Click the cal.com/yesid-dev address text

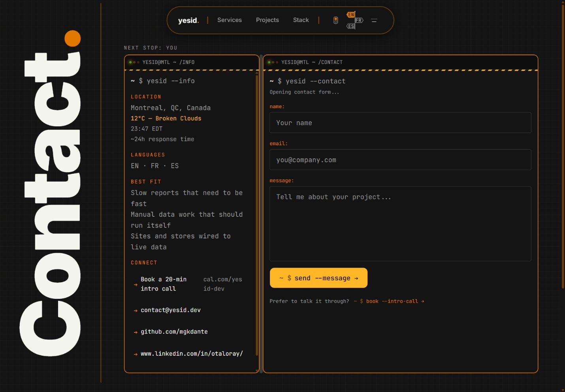[x=223, y=284]
